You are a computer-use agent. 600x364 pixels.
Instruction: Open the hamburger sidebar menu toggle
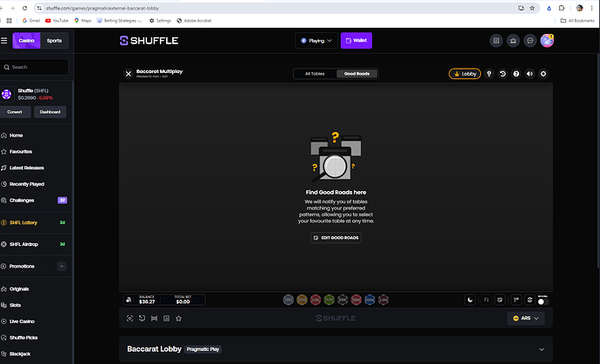pos(5,40)
